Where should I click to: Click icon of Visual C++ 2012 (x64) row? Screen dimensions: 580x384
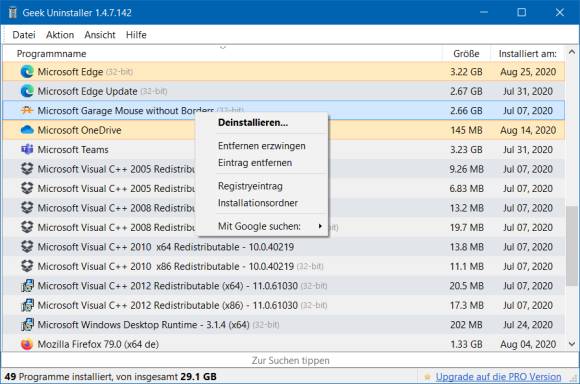(x=27, y=286)
